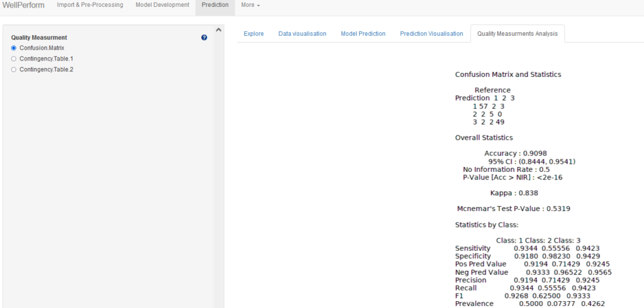The height and width of the screenshot is (308, 644).
Task: Click the 'Reference' label above the matrix
Action: pos(492,90)
